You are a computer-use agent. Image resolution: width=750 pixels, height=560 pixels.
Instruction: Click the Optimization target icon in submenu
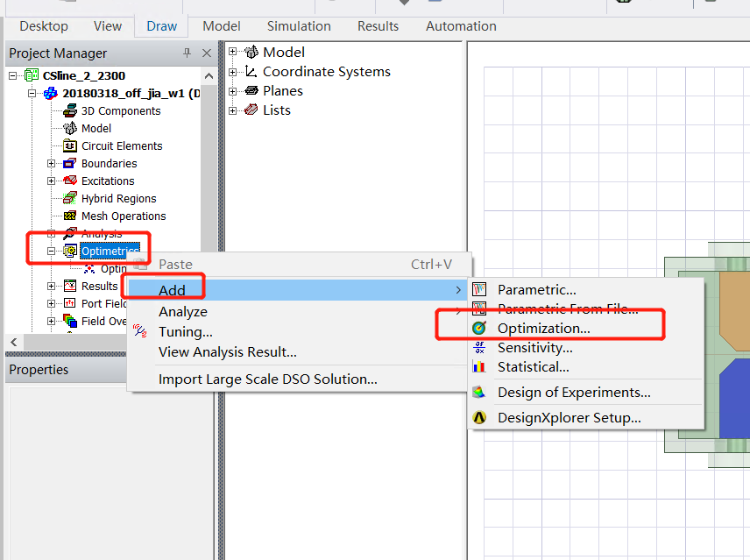tap(478, 329)
